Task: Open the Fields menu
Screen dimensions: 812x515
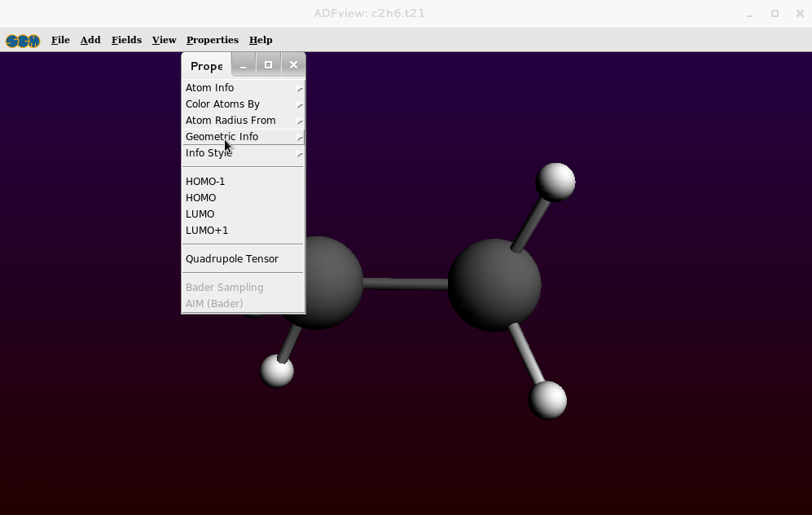Action: (x=126, y=40)
